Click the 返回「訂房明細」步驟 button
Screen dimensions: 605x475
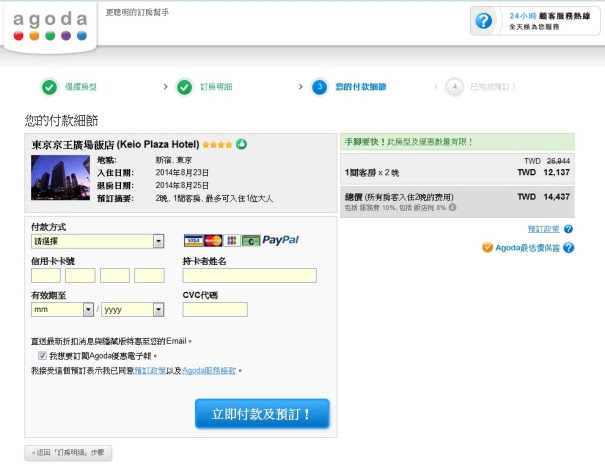[68, 453]
